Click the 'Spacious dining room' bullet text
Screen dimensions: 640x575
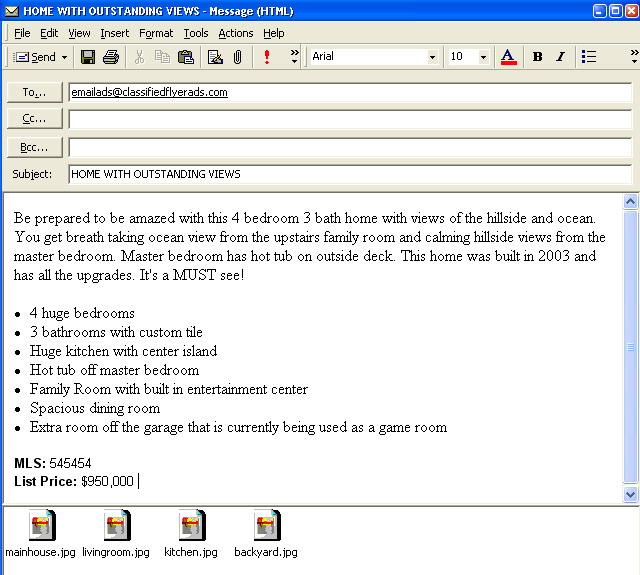click(95, 408)
